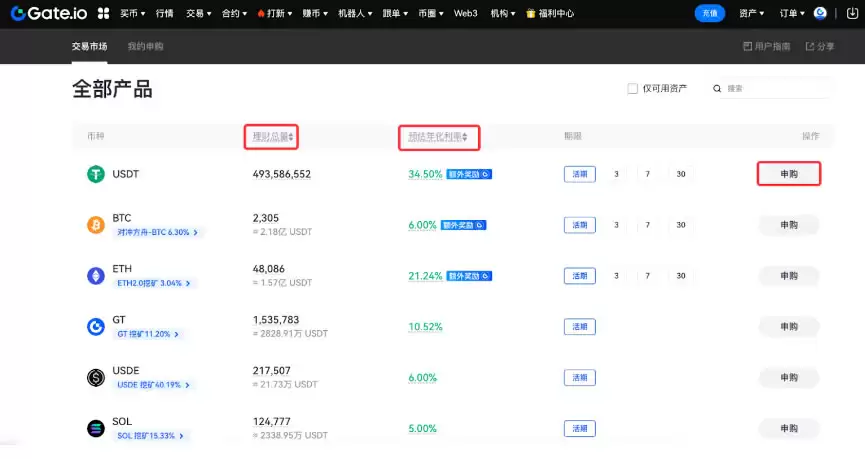
Task: Click the Gate.io logo
Action: point(48,13)
